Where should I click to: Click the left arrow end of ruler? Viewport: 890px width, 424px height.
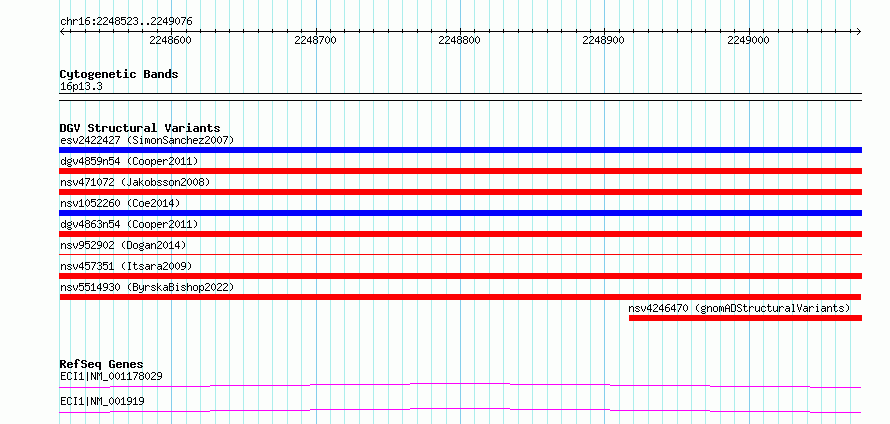pos(62,31)
